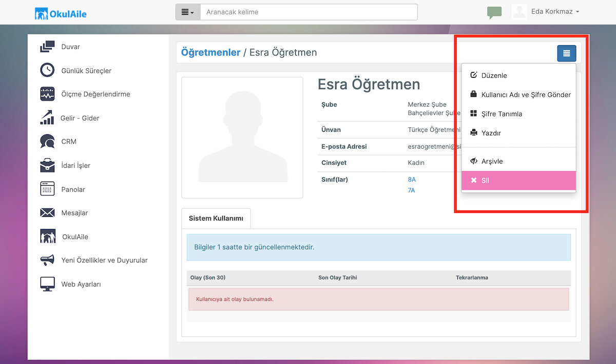Click the Tekrarlanma column header
616x364 pixels.
pyautogui.click(x=472, y=277)
